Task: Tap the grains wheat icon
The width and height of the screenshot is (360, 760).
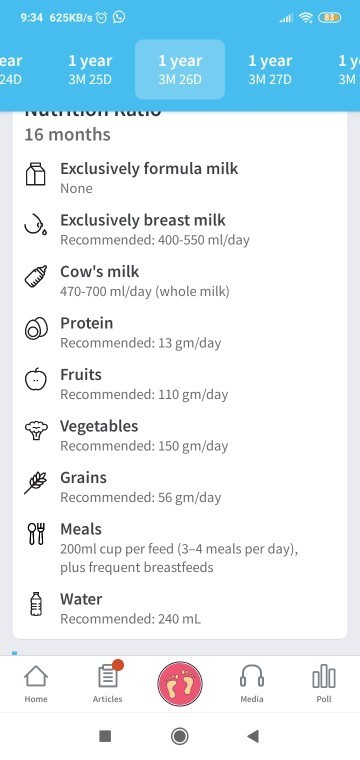Action: pyautogui.click(x=36, y=482)
